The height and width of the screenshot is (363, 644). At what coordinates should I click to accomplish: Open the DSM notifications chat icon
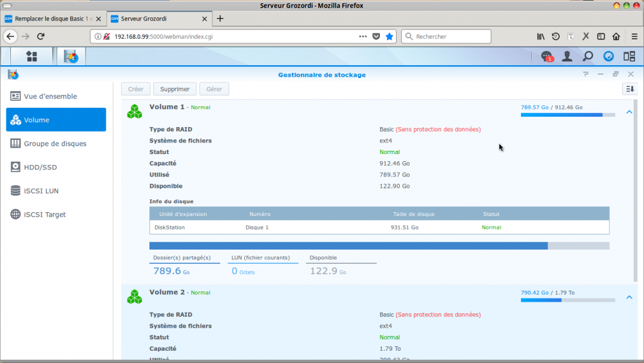point(547,56)
